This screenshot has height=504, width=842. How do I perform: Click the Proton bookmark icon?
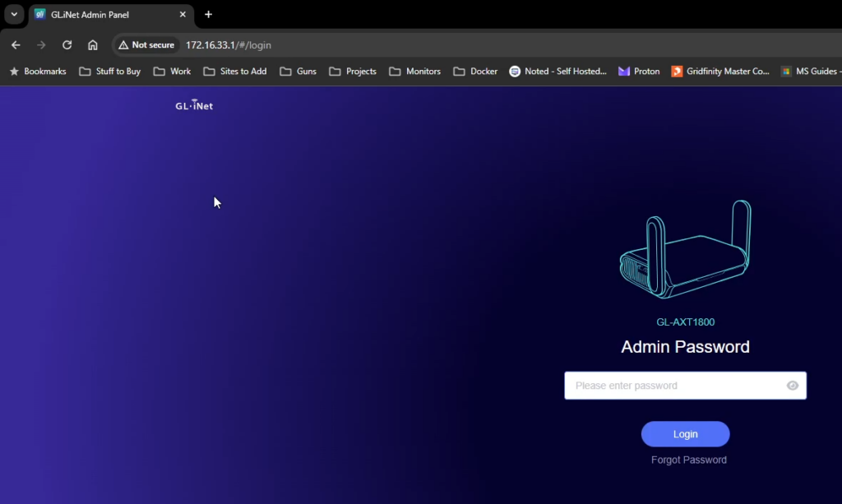622,72
